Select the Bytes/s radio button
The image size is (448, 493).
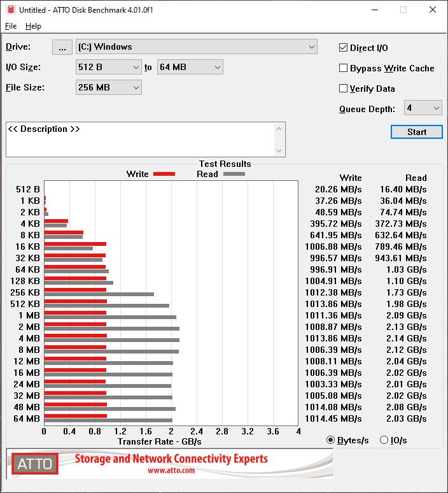point(330,440)
